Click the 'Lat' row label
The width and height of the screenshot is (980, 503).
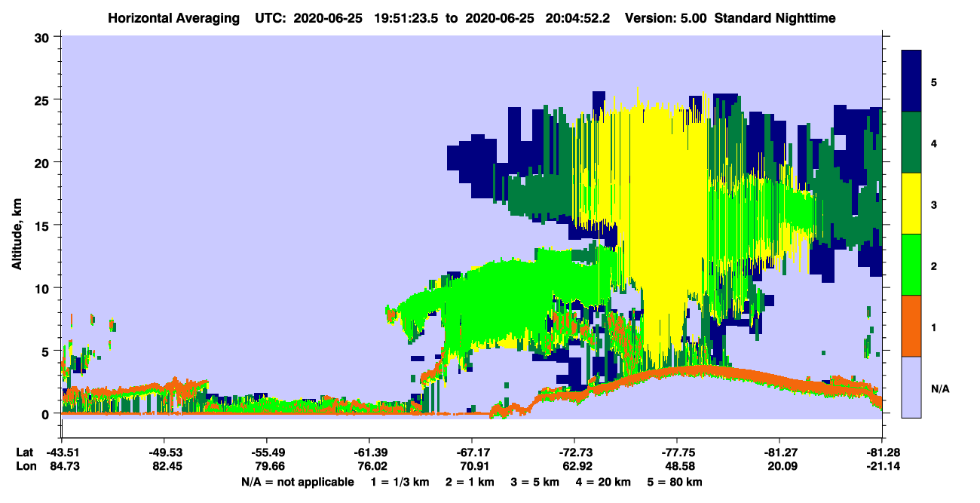(25, 452)
